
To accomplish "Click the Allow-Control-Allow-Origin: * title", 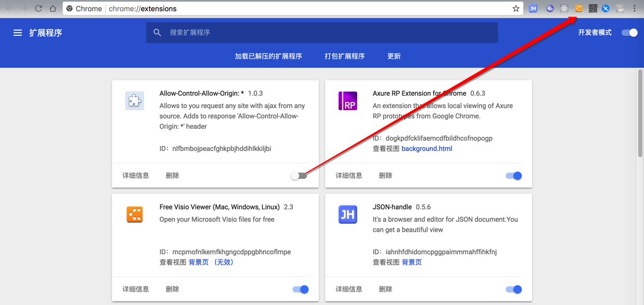I will [x=202, y=94].
